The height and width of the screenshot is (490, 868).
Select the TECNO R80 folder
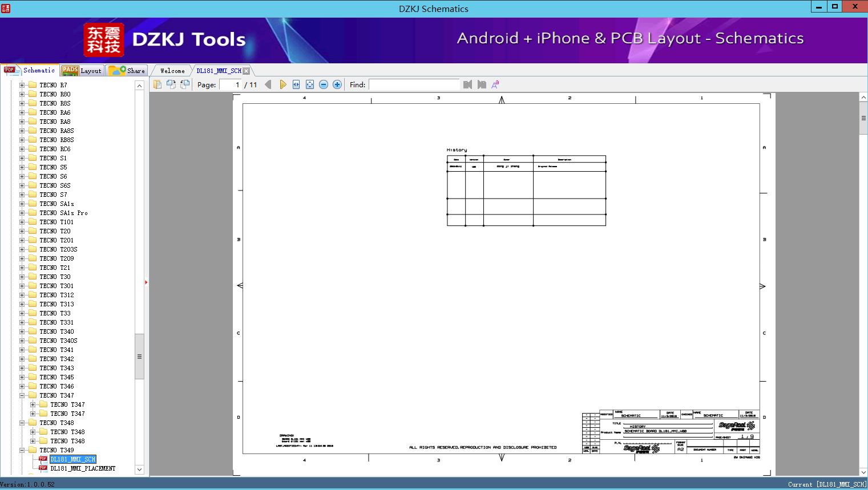point(55,94)
